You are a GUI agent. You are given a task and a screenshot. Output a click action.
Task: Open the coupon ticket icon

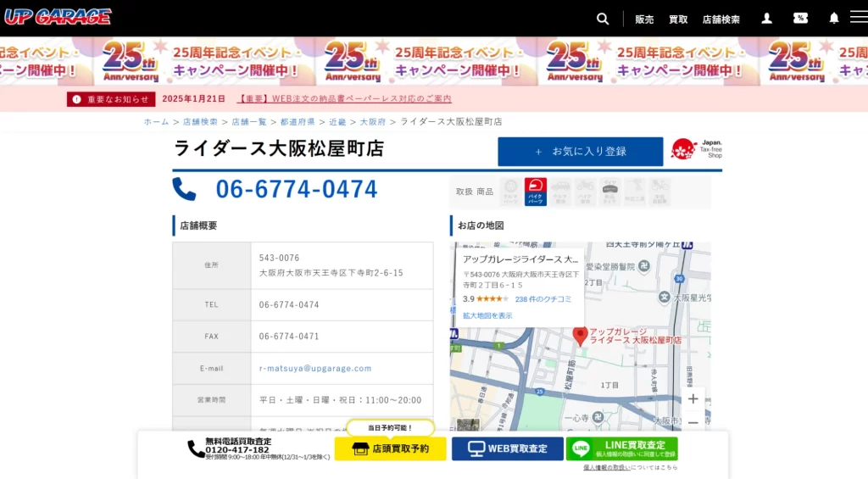(800, 19)
